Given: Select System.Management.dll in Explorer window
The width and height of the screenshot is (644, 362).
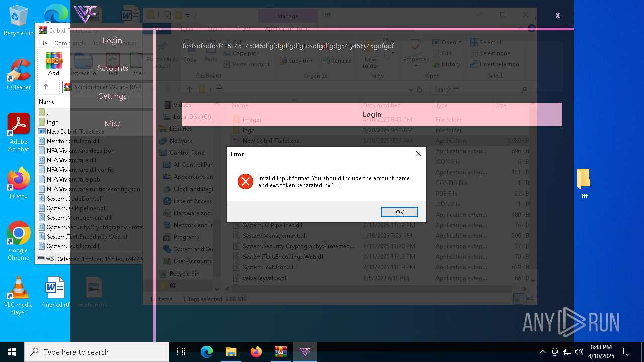Looking at the screenshot, I should tap(275, 236).
